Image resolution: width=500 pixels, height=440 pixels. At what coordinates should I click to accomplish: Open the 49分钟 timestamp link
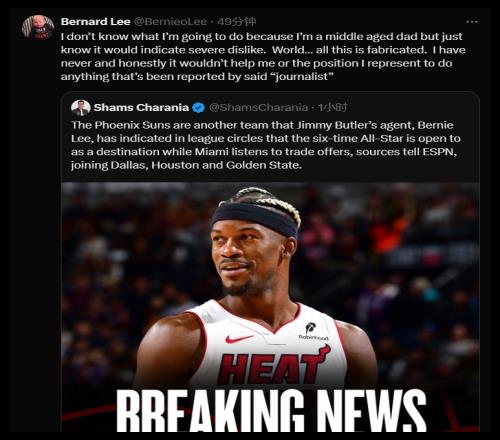click(236, 22)
